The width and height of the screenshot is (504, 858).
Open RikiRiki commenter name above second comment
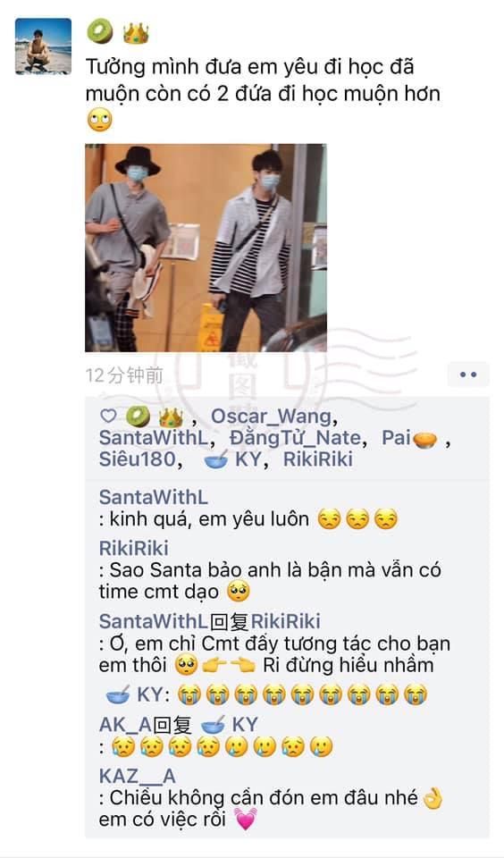133,548
